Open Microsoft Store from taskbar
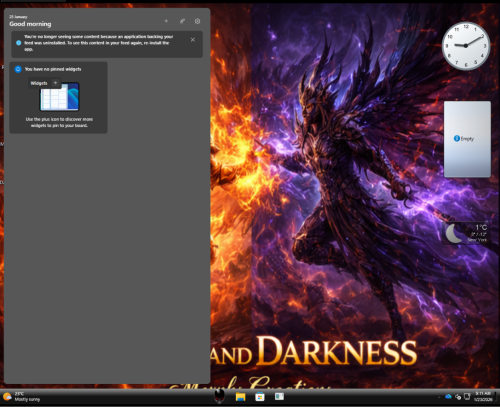Viewport: 500px width, 407px height. (x=260, y=397)
